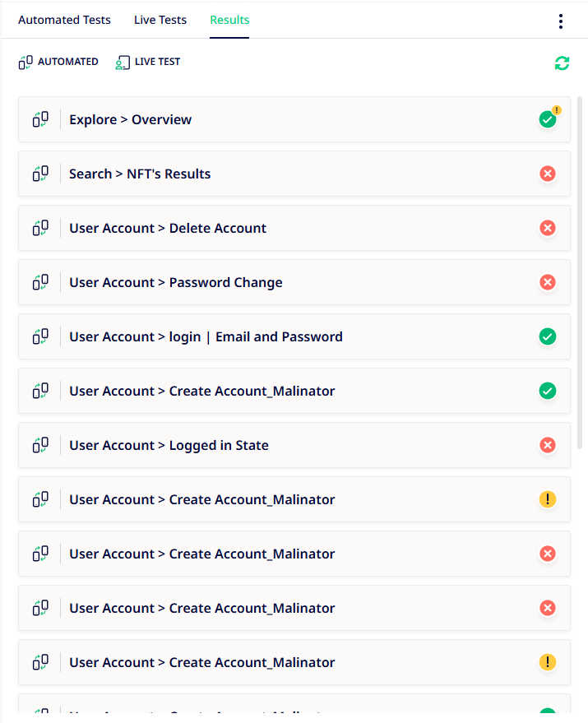This screenshot has height=723, width=588.
Task: Click the red failed icon for Password Change
Action: pyautogui.click(x=548, y=282)
